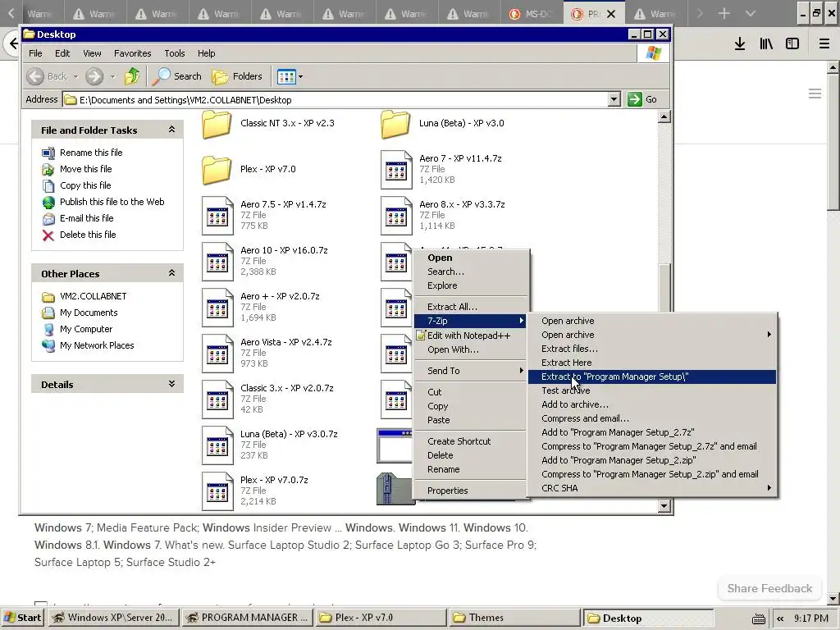
Task: Click the Start button
Action: 22,618
